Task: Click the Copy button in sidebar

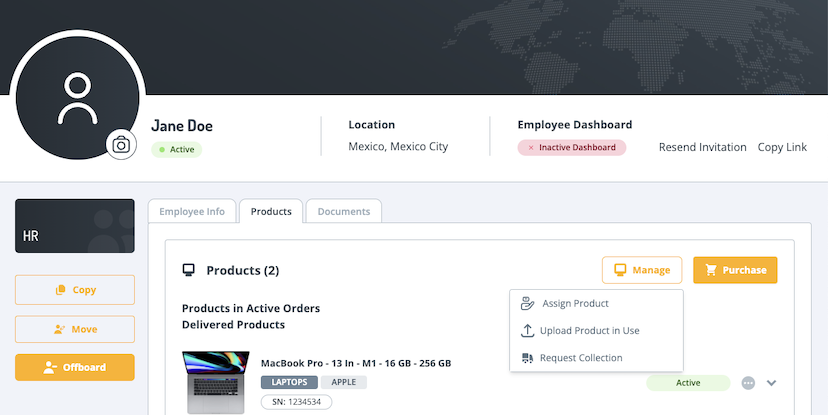Action: pyautogui.click(x=75, y=290)
